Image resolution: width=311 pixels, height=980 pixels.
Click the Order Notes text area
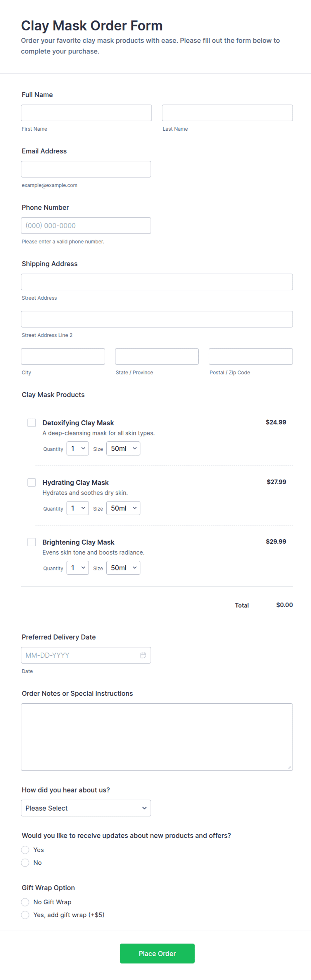157,737
